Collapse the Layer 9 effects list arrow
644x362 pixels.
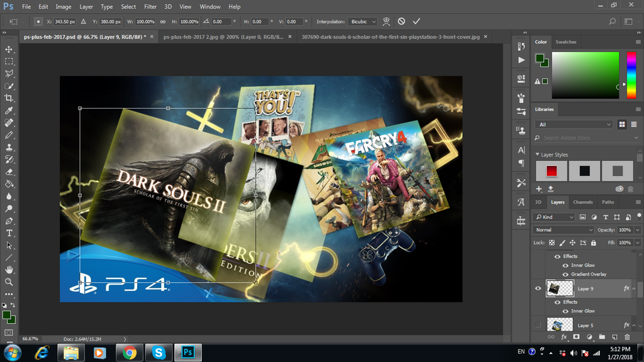pos(635,288)
